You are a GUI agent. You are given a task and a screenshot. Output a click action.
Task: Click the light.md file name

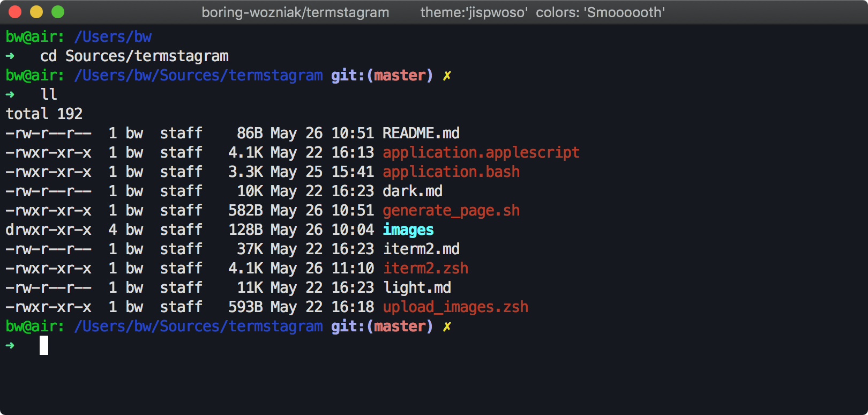click(416, 287)
